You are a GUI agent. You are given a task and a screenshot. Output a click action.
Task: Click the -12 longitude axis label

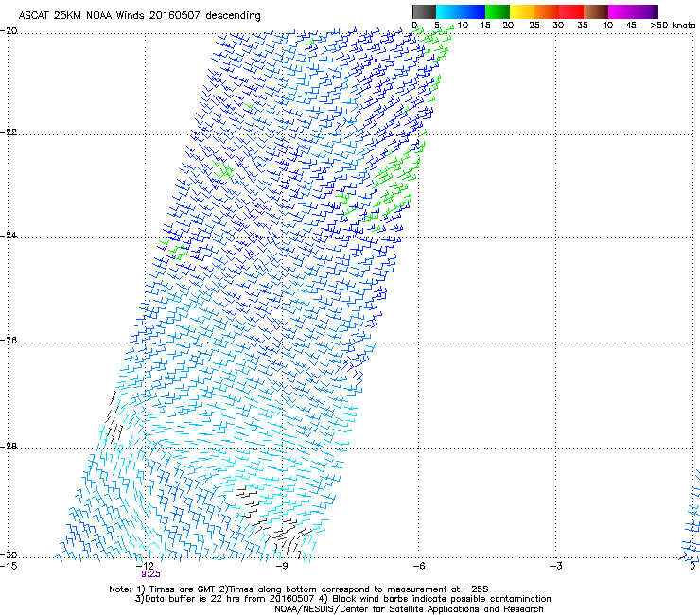(x=146, y=566)
